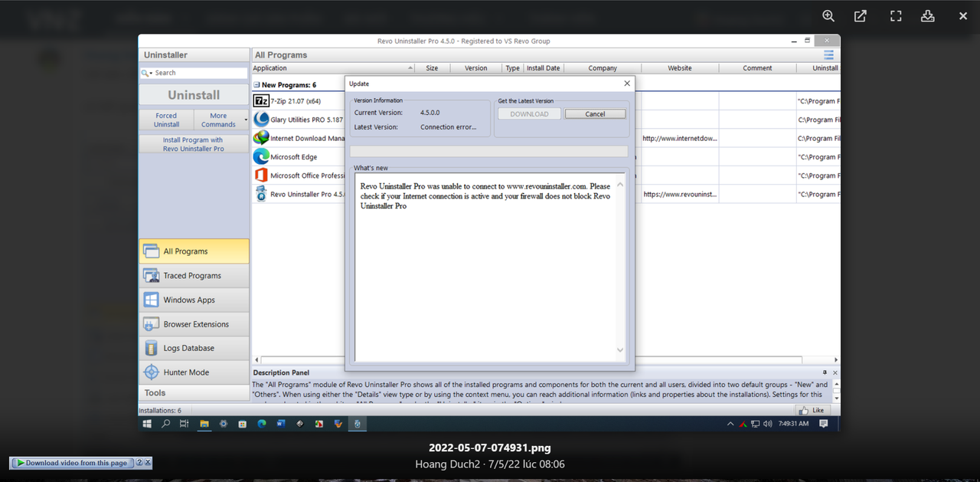Sort by Size column header
The width and height of the screenshot is (980, 482).
coord(432,68)
